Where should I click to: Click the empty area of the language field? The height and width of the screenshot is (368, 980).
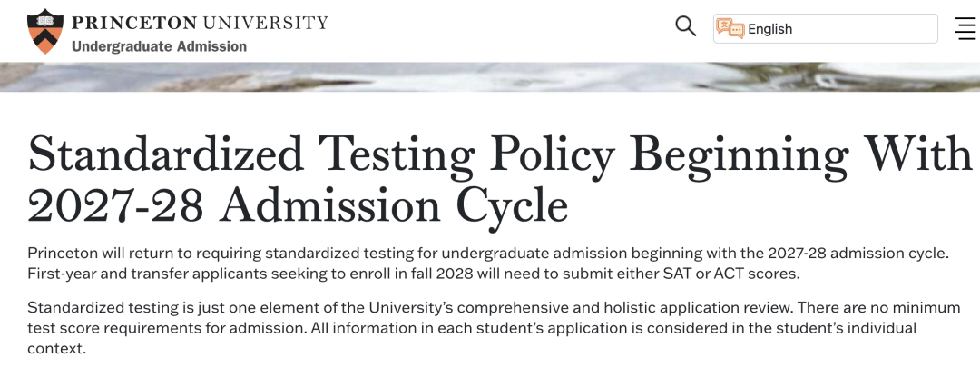coord(871,29)
